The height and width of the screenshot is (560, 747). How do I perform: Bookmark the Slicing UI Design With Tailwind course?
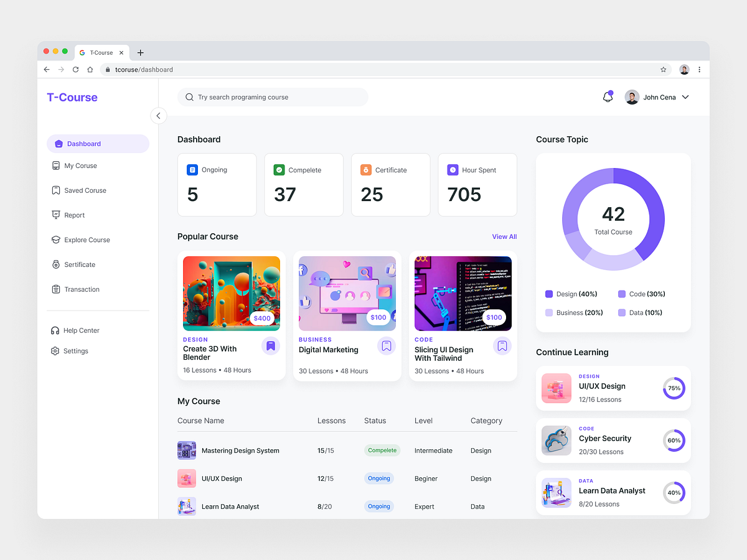(x=502, y=345)
